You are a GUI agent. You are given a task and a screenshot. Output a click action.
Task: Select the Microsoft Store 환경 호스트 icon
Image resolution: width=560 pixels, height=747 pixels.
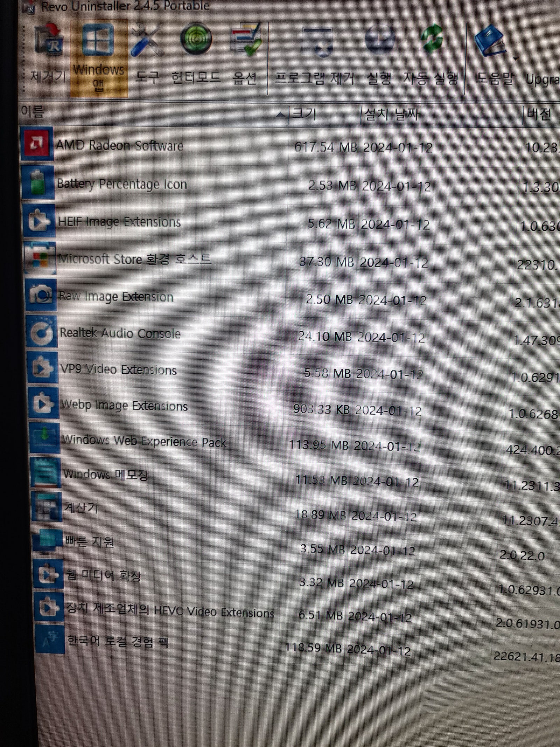pos(41,258)
